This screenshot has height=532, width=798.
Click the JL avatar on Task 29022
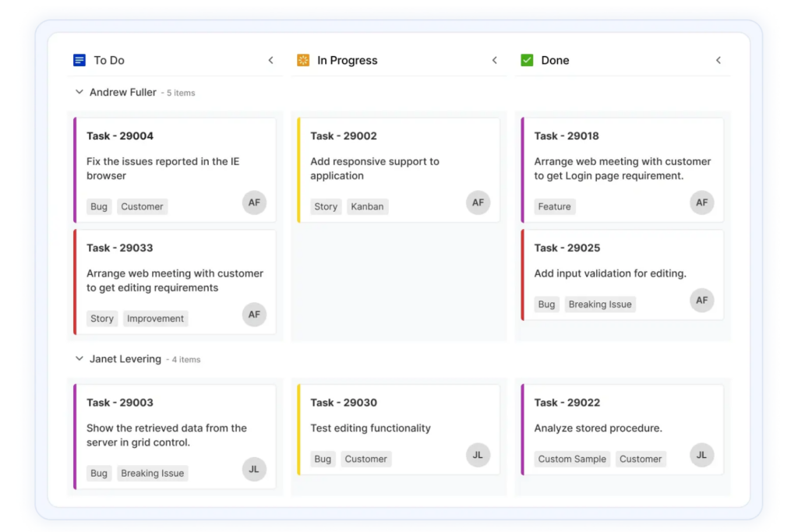point(702,455)
